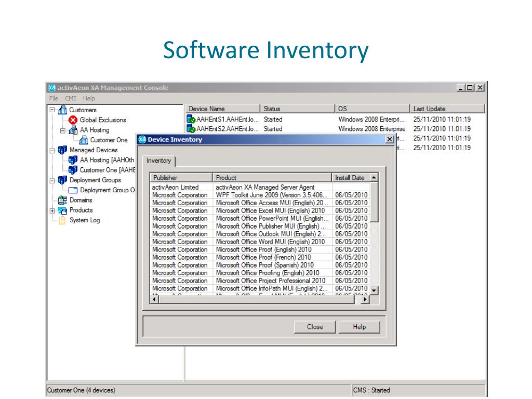The width and height of the screenshot is (532, 399).
Task: Click the red Global Exclusions icon
Action: click(x=73, y=120)
